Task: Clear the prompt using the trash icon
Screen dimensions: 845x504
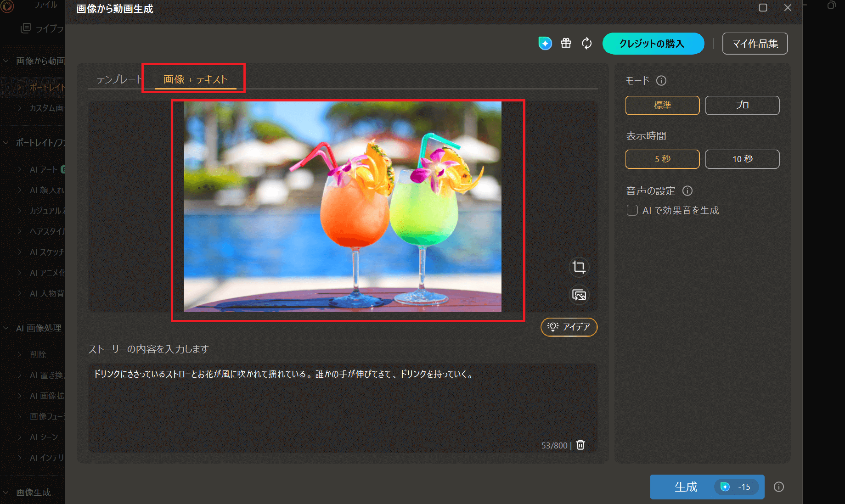Action: [x=580, y=445]
